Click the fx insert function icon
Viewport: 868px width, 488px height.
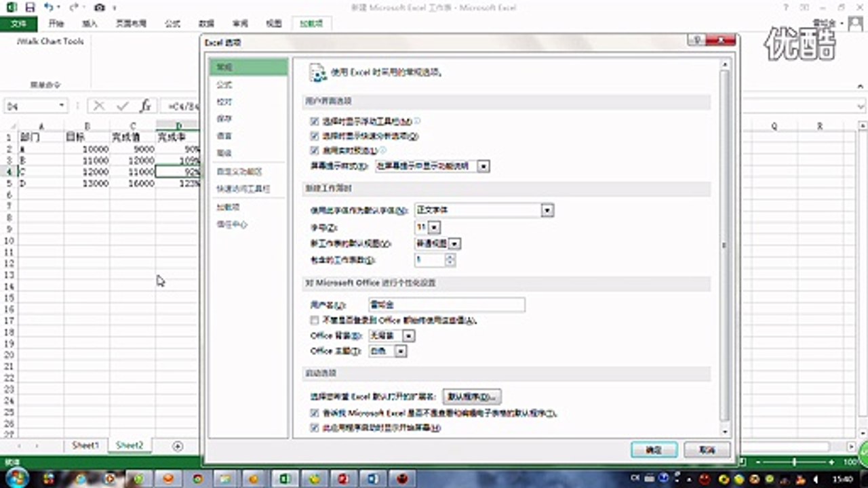tap(145, 106)
